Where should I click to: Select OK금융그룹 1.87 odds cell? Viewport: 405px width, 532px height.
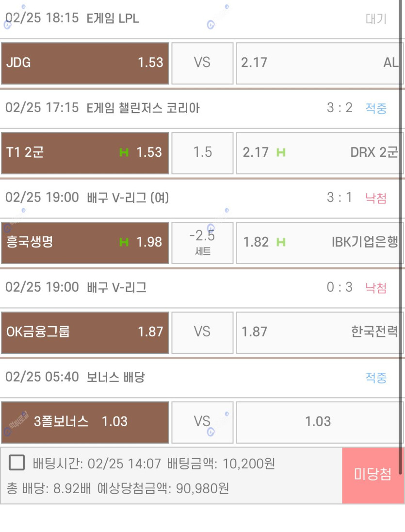point(85,332)
